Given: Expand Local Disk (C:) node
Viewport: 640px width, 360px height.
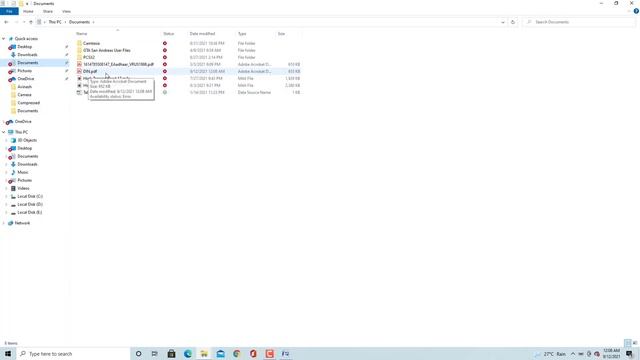Looking at the screenshot, I should (7, 196).
